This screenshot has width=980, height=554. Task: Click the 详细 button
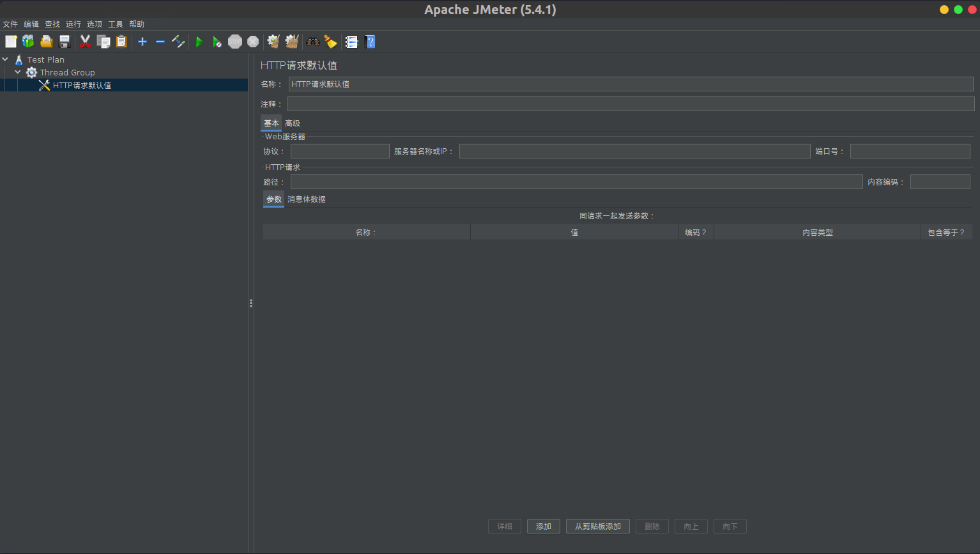point(505,527)
